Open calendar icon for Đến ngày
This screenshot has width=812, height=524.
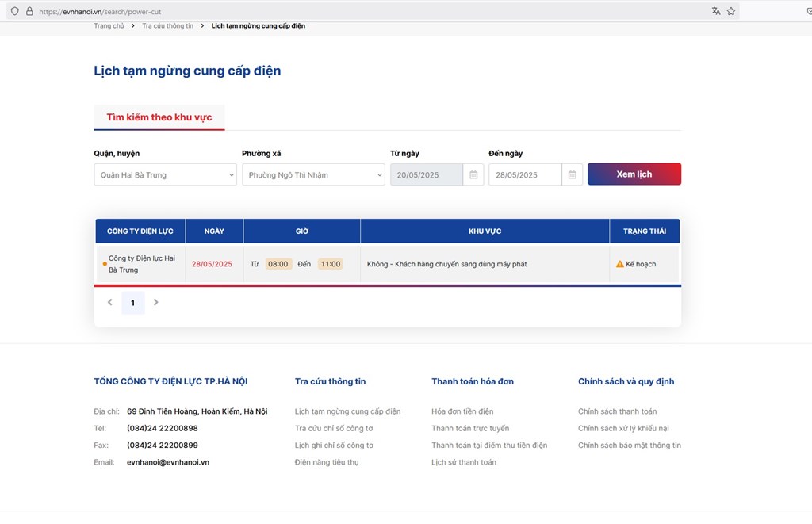572,174
